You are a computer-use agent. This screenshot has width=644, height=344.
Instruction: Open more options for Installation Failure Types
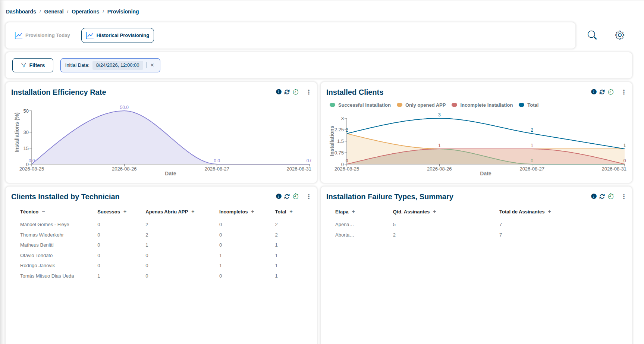[x=624, y=197]
